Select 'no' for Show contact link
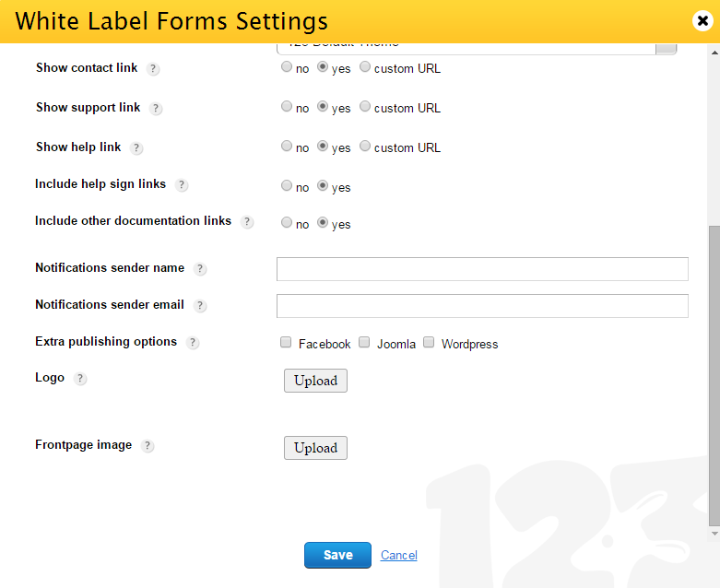 (x=287, y=67)
